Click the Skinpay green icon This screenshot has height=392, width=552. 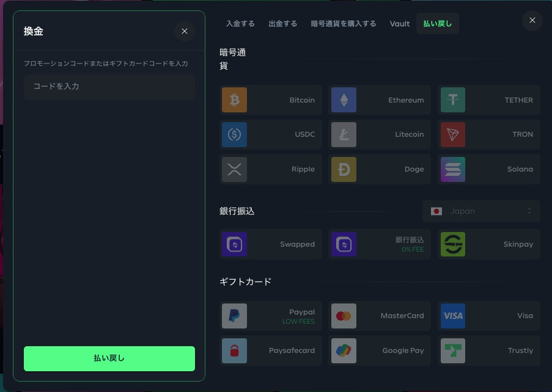453,244
